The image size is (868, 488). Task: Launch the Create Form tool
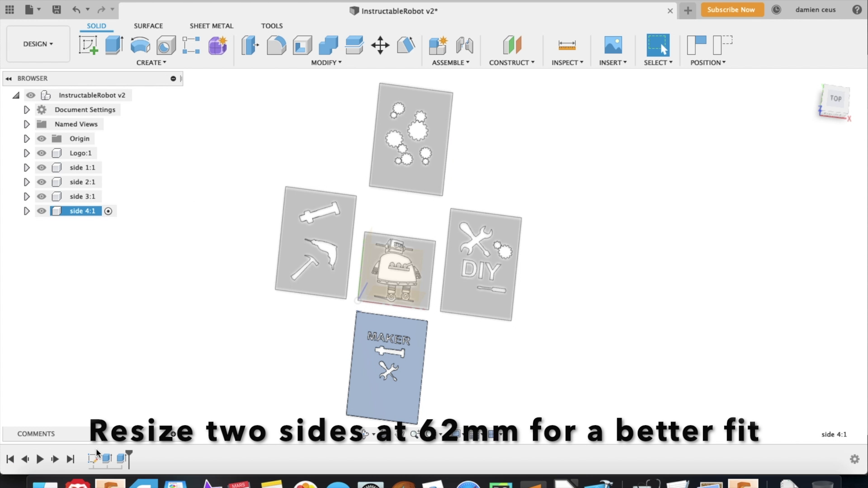tap(217, 44)
